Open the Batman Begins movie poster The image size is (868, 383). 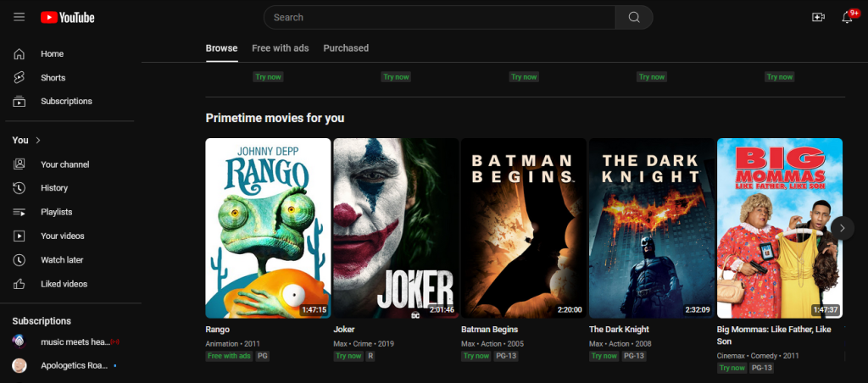coord(524,228)
